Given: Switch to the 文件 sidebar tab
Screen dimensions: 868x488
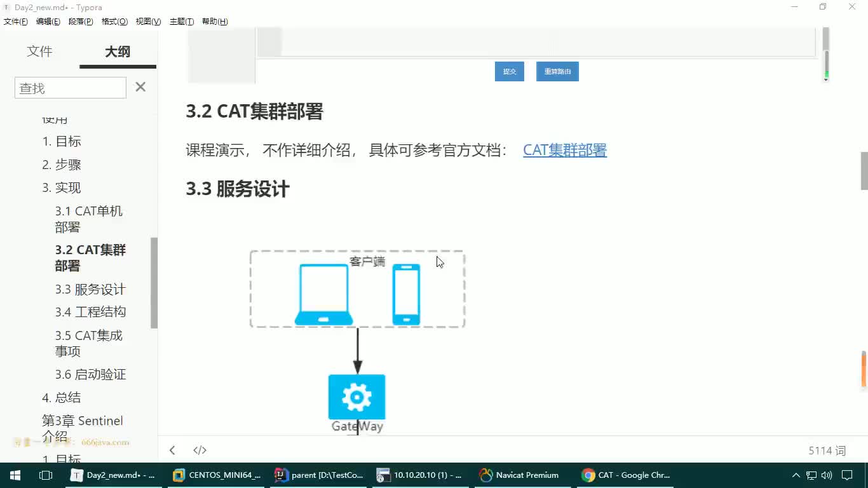Looking at the screenshot, I should point(39,51).
